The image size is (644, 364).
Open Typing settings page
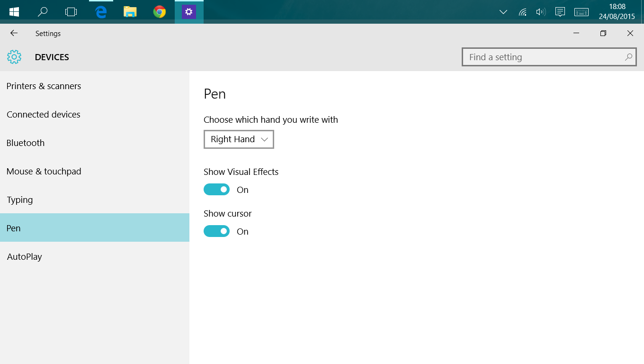(x=95, y=200)
